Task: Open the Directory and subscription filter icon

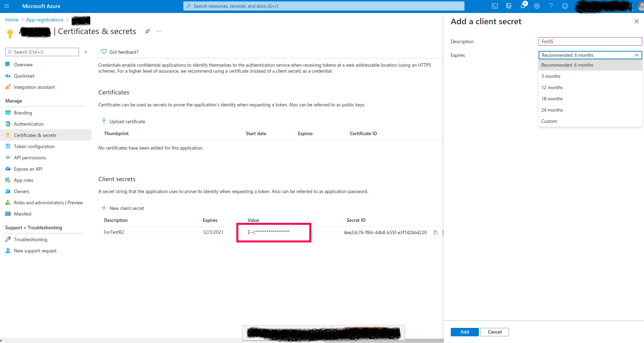Action: [x=509, y=6]
